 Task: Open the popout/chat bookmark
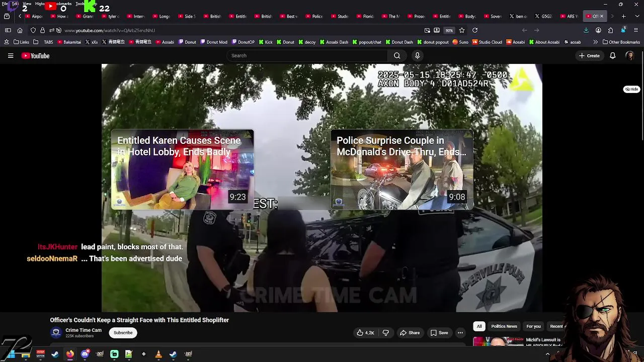point(367,42)
